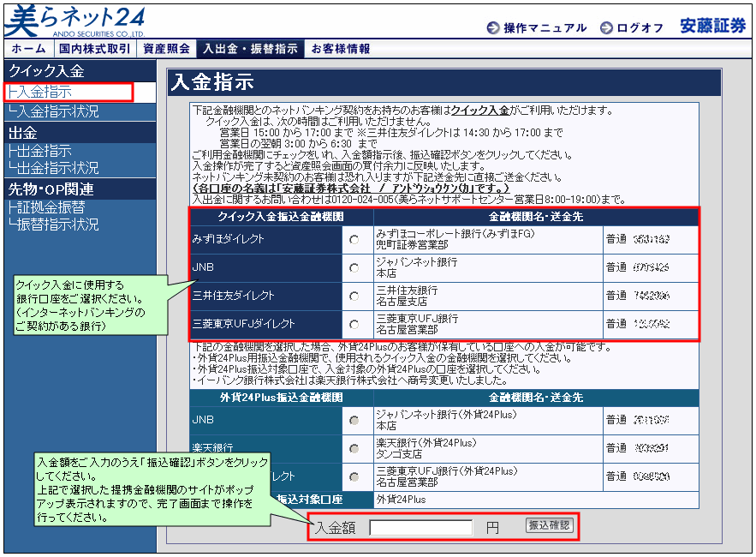
Task: Click the 美らネット24 logo
Action: [75, 21]
